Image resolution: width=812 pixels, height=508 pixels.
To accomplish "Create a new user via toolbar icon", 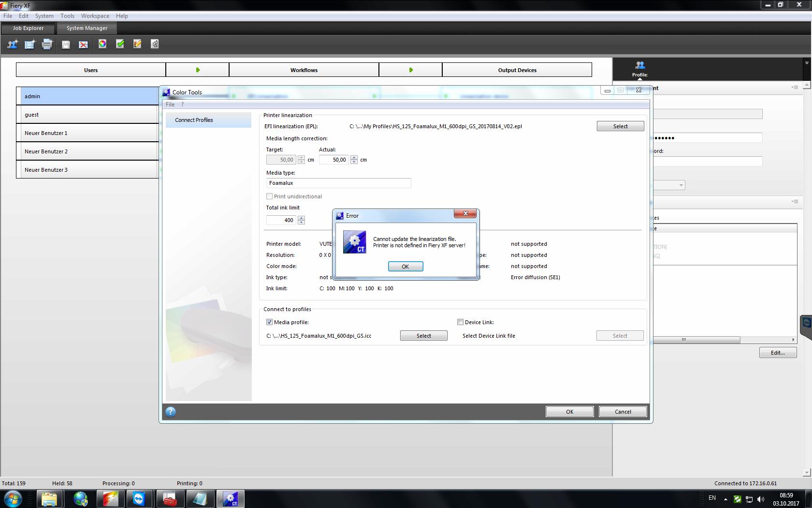I will [12, 44].
